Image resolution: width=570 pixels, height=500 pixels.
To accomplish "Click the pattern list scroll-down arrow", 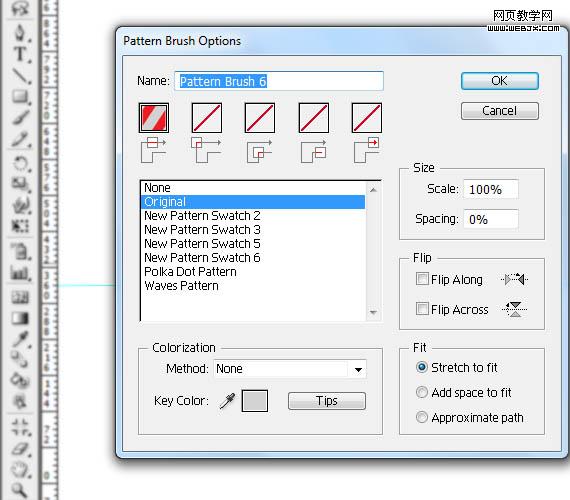I will [373, 312].
